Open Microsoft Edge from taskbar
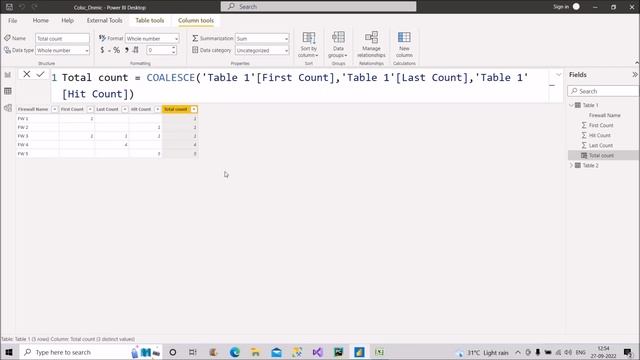Image resolution: width=640 pixels, height=360 pixels. (x=234, y=352)
